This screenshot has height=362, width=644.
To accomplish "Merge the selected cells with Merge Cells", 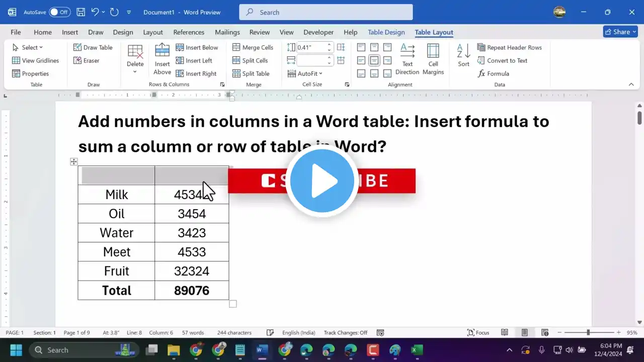I will 253,47.
